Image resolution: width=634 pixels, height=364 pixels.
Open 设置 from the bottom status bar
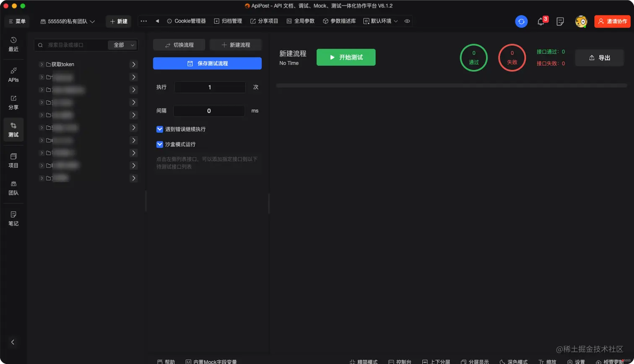(577, 361)
